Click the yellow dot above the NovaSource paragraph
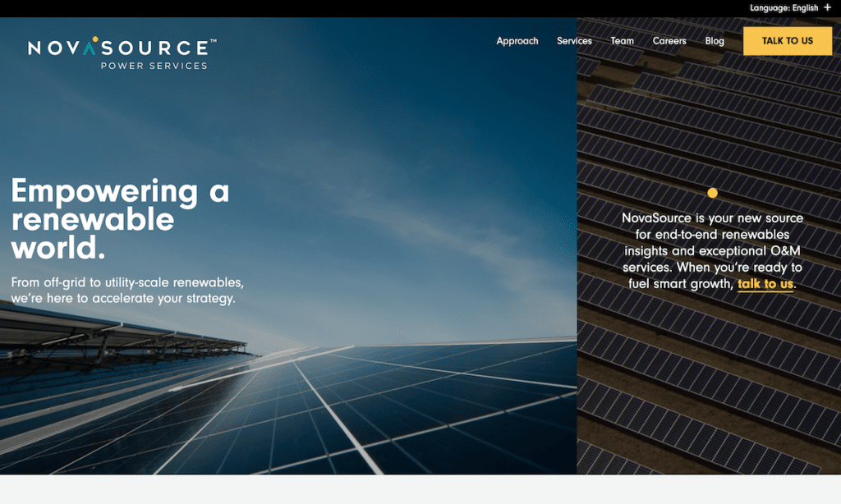 [x=712, y=193]
